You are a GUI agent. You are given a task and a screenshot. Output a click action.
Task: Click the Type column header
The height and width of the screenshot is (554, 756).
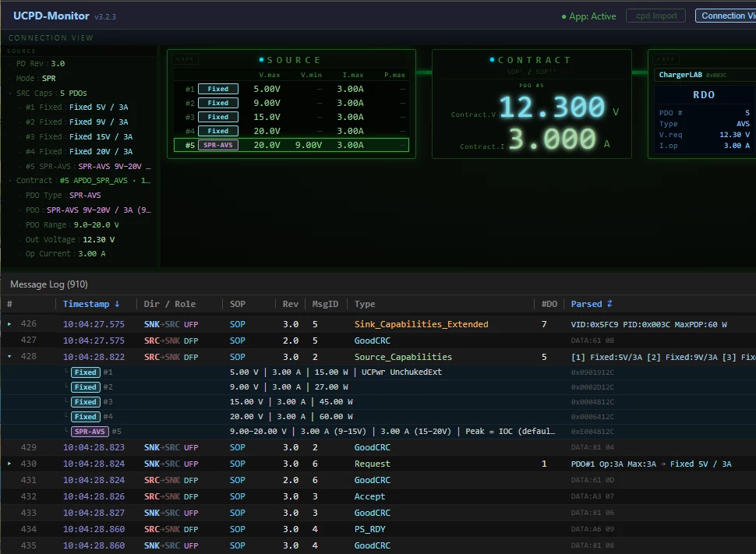pyautogui.click(x=365, y=304)
